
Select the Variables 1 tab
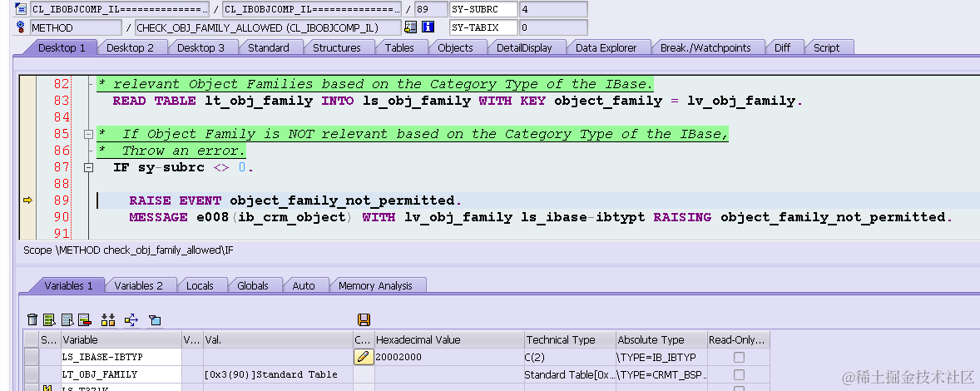pos(69,285)
